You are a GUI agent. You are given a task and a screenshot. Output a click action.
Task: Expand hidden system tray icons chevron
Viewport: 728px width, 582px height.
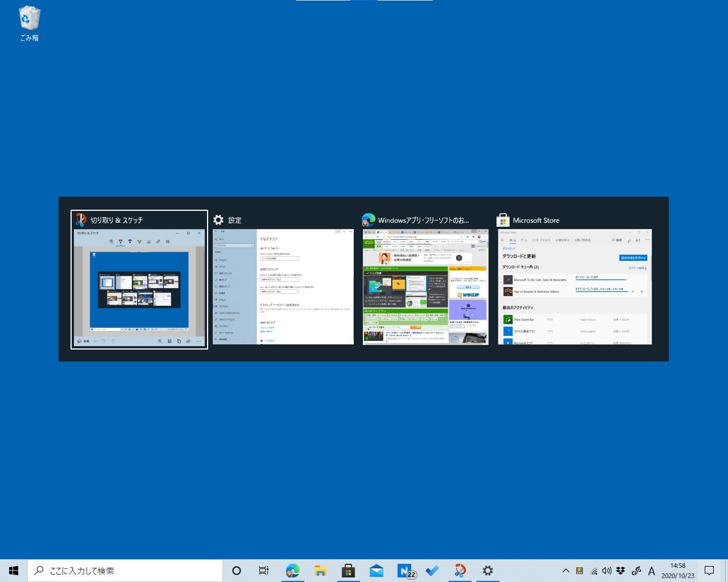pyautogui.click(x=565, y=571)
